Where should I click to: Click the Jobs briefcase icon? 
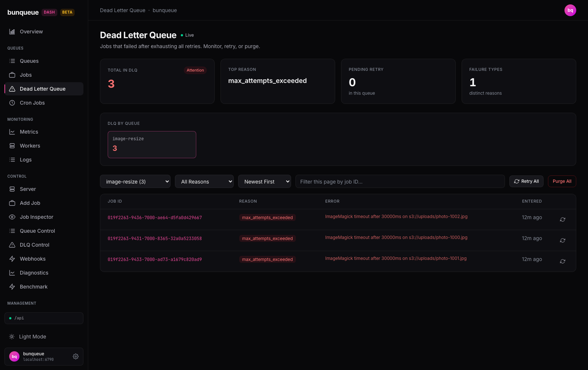tap(12, 75)
